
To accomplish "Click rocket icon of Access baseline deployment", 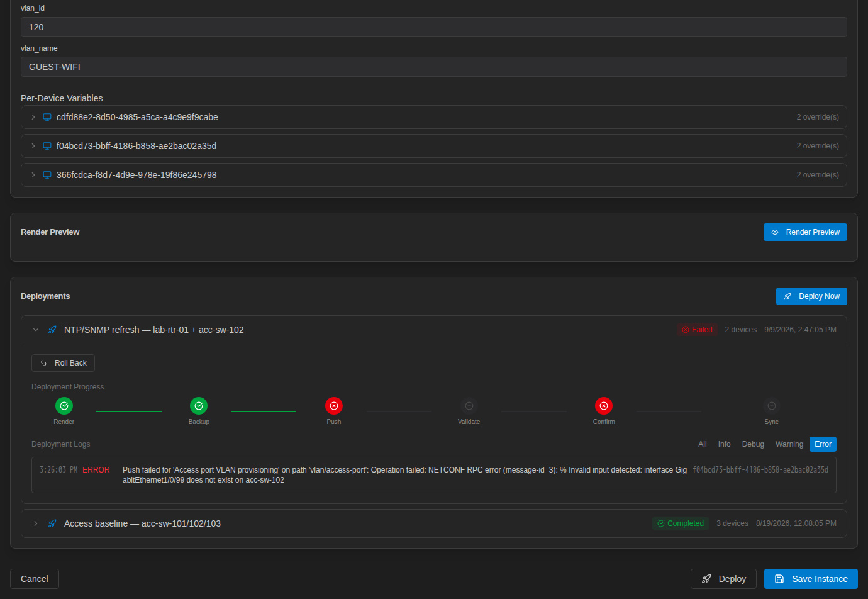I will [x=52, y=523].
